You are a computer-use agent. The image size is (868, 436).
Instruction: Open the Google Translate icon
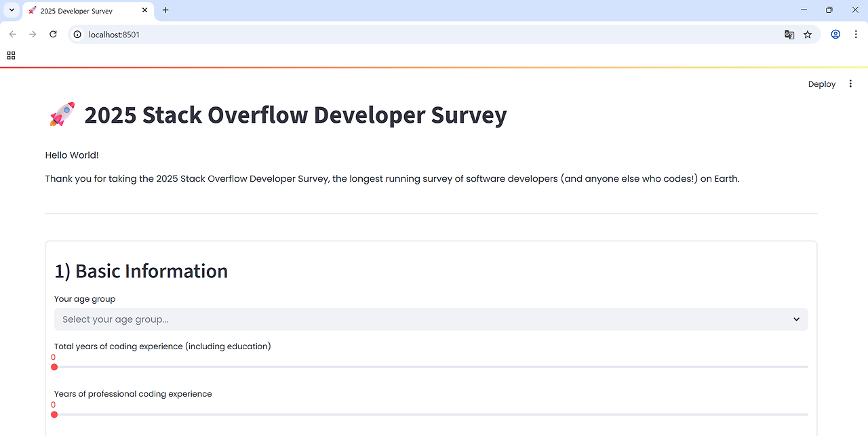789,35
